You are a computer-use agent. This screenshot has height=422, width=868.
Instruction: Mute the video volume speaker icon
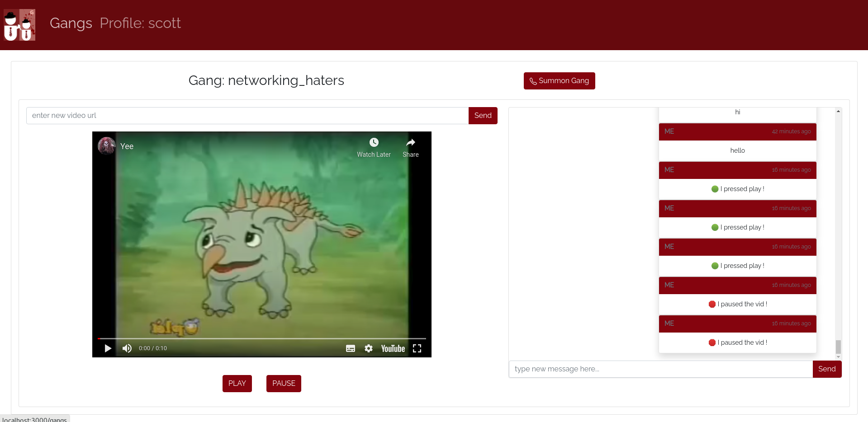coord(127,348)
